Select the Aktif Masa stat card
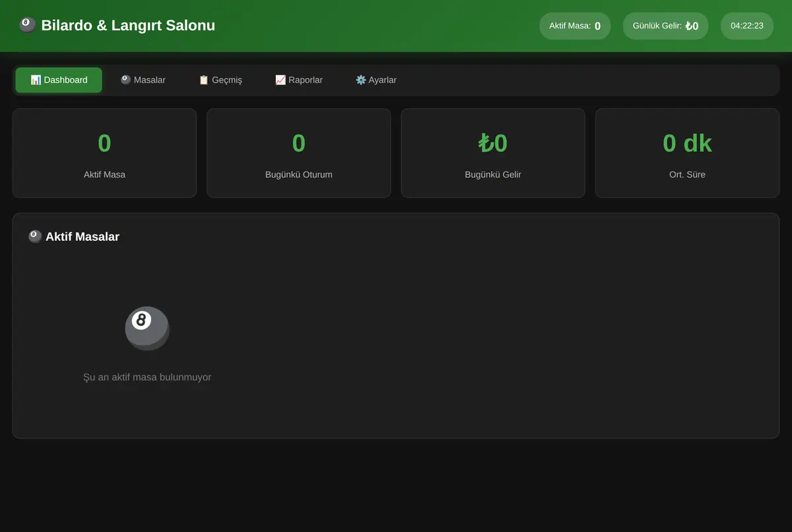Screen dimensions: 792x532 (104, 153)
